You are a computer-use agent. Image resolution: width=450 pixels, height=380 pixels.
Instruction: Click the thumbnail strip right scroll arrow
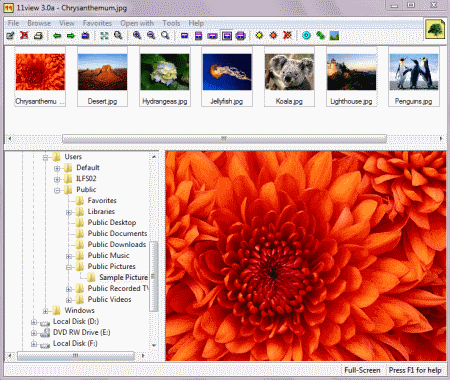point(441,138)
